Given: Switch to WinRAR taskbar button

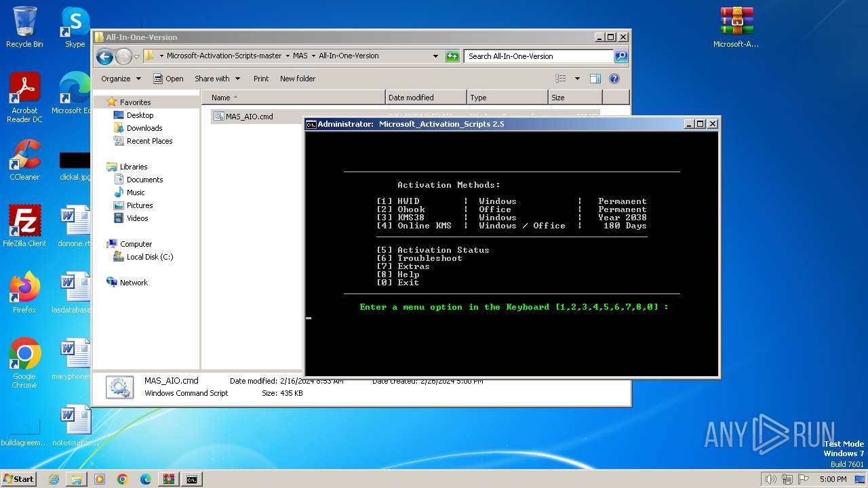Looking at the screenshot, I should [x=169, y=479].
